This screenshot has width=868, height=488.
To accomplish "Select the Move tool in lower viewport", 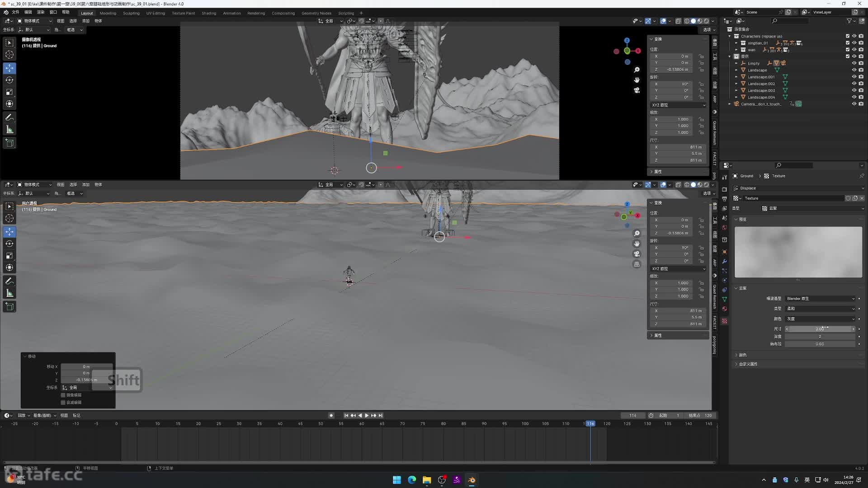I will (x=9, y=232).
